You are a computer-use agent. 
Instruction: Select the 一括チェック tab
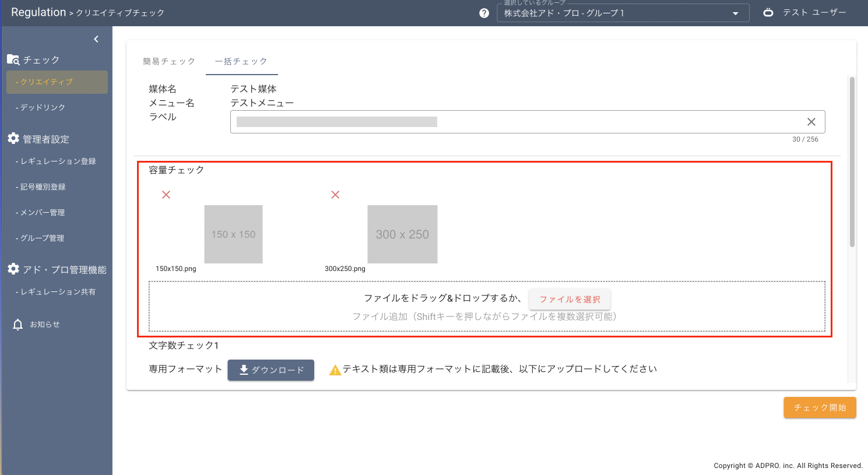(241, 61)
